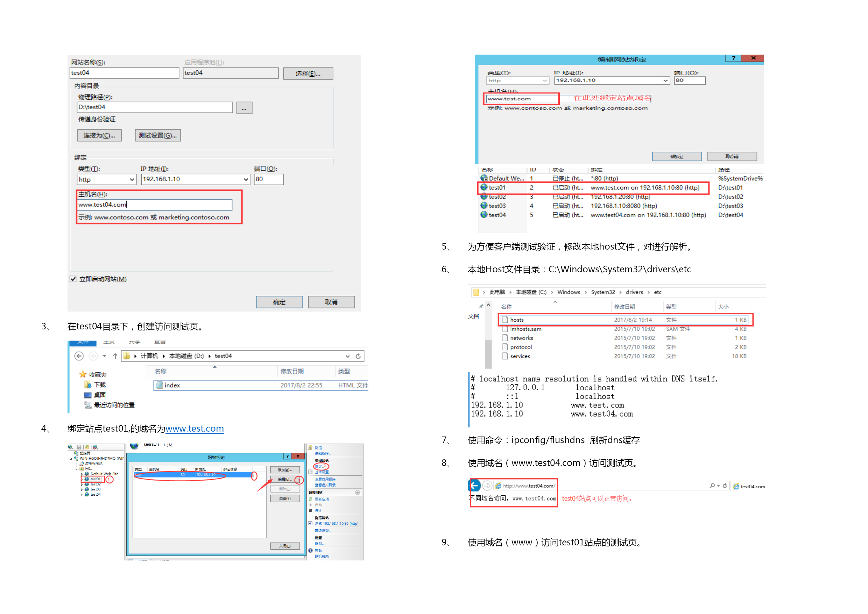Image resolution: width=868 pixels, height=614 pixels.
Task: Click the IE refresh icon in address bar
Action: pos(725,486)
